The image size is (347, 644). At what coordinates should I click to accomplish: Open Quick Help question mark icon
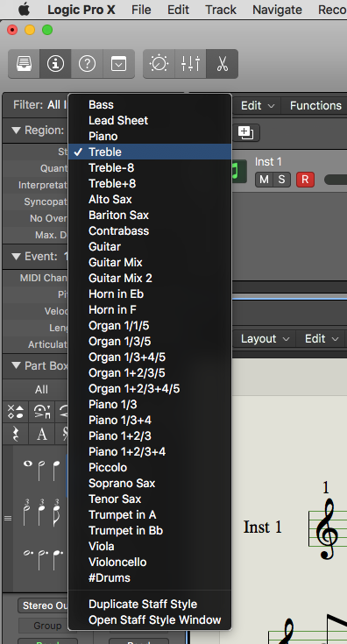pyautogui.click(x=87, y=64)
